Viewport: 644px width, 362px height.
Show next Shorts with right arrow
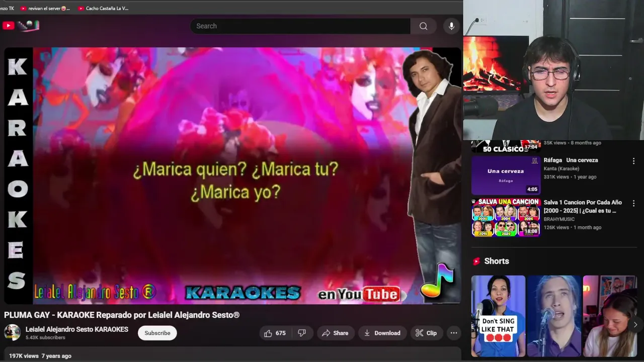635,325
